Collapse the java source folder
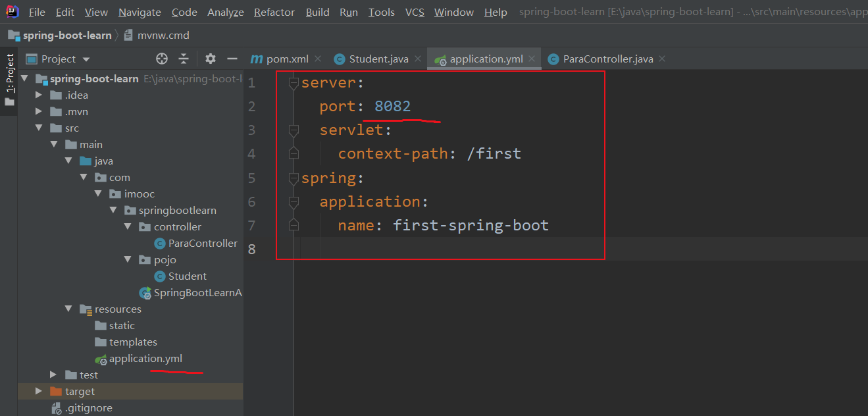The height and width of the screenshot is (416, 868). [68, 161]
